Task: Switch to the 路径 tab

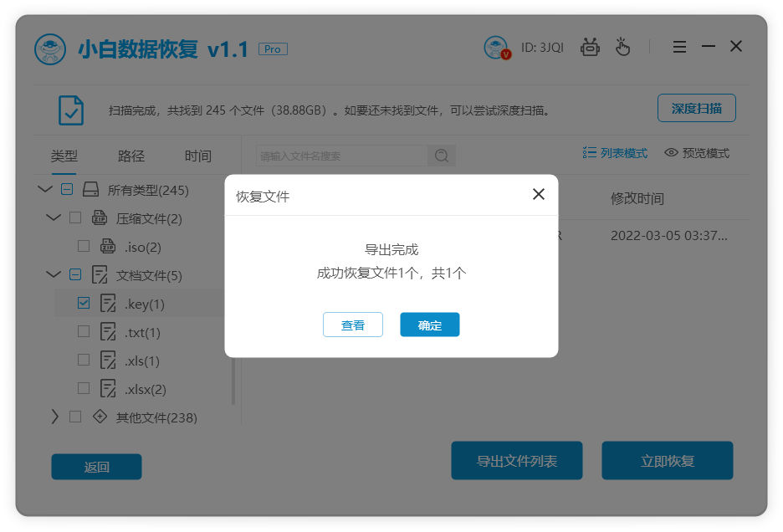Action: tap(130, 156)
